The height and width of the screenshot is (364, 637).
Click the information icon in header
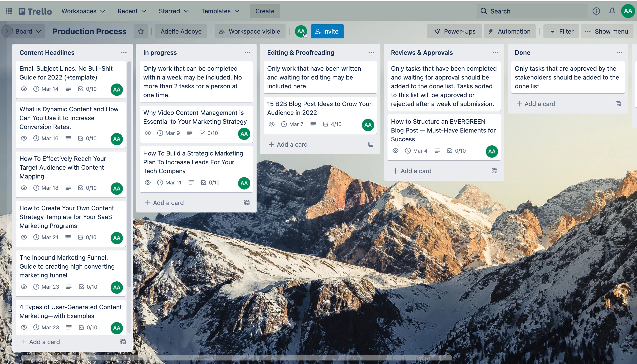[596, 11]
